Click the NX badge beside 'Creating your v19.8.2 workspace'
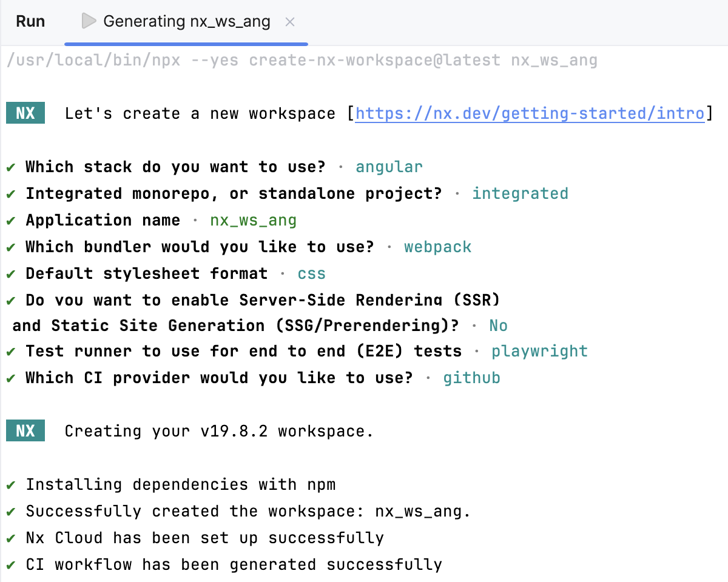Viewport: 728px width, 582px height. [25, 430]
